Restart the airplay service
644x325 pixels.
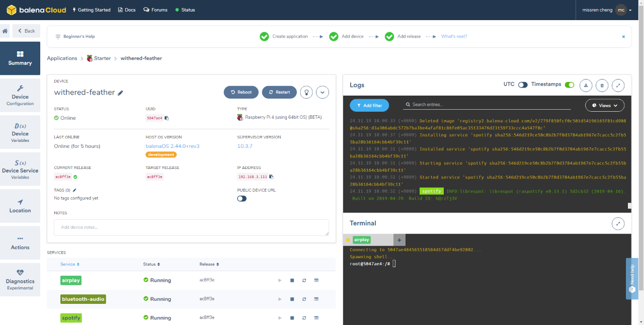tap(304, 280)
